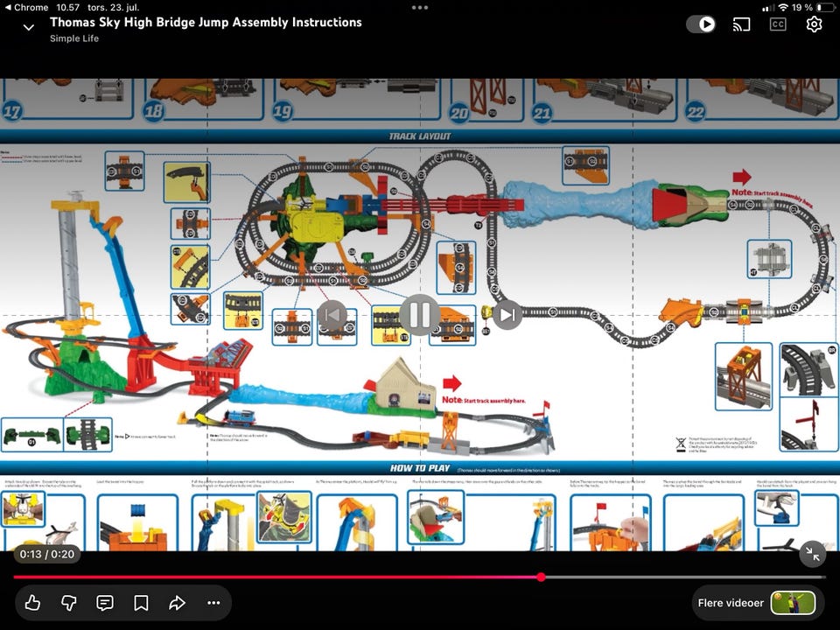
Task: Skip to the next video
Action: [x=507, y=314]
